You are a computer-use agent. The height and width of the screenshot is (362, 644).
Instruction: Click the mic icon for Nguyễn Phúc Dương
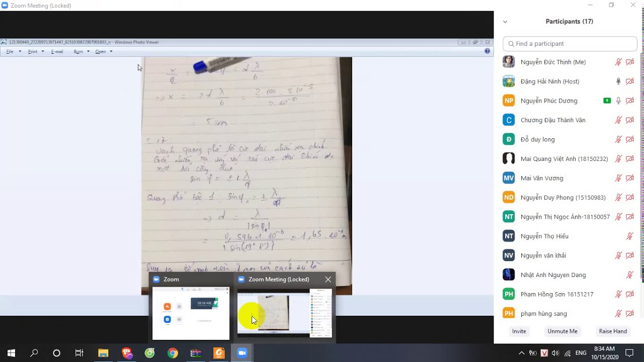[x=618, y=101]
